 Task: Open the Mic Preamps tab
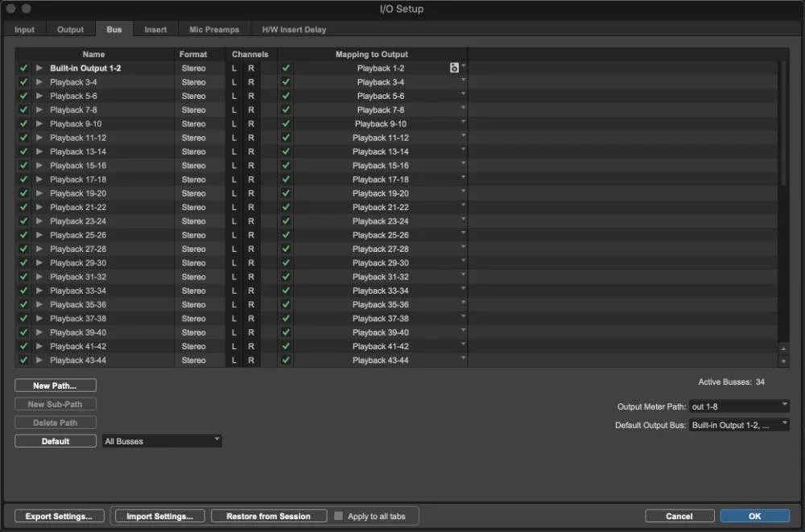[213, 29]
